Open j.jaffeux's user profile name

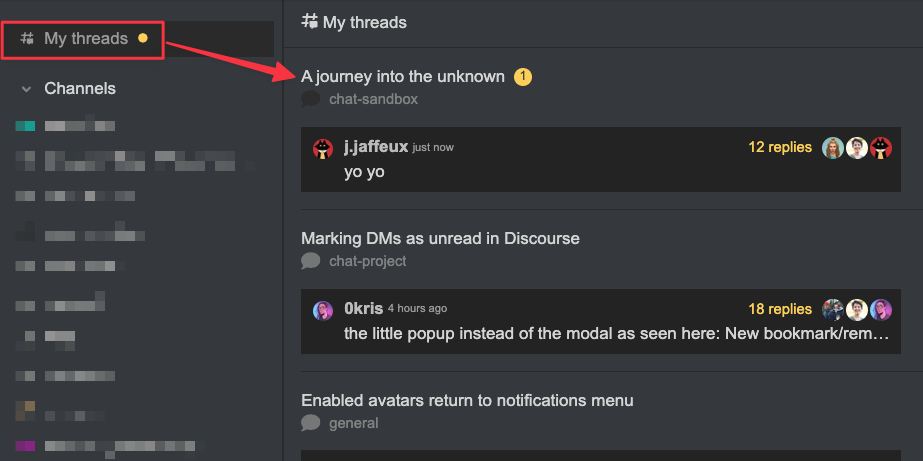pyautogui.click(x=375, y=147)
